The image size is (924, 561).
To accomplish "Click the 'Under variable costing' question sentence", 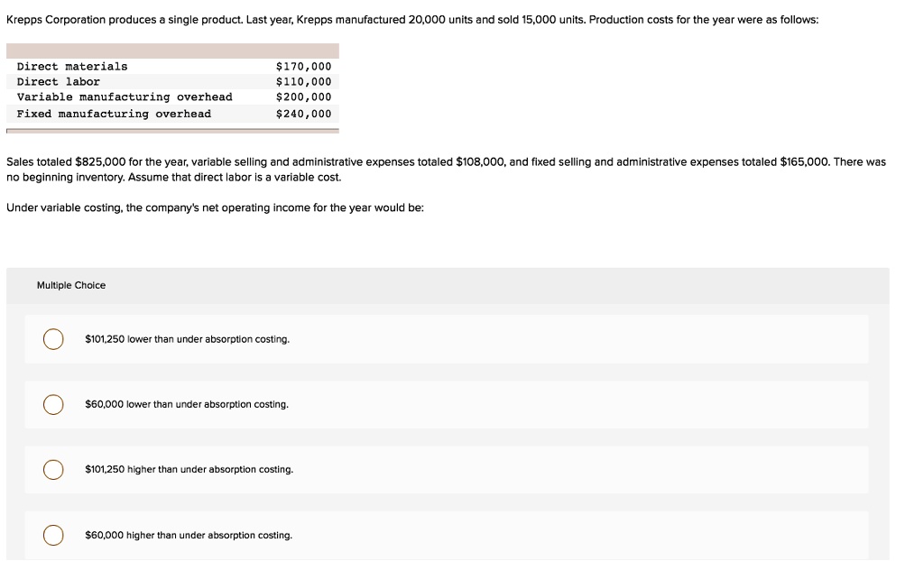I will [x=215, y=207].
